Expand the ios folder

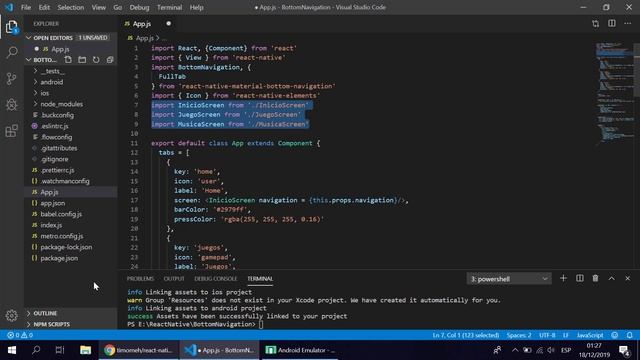click(x=71, y=93)
